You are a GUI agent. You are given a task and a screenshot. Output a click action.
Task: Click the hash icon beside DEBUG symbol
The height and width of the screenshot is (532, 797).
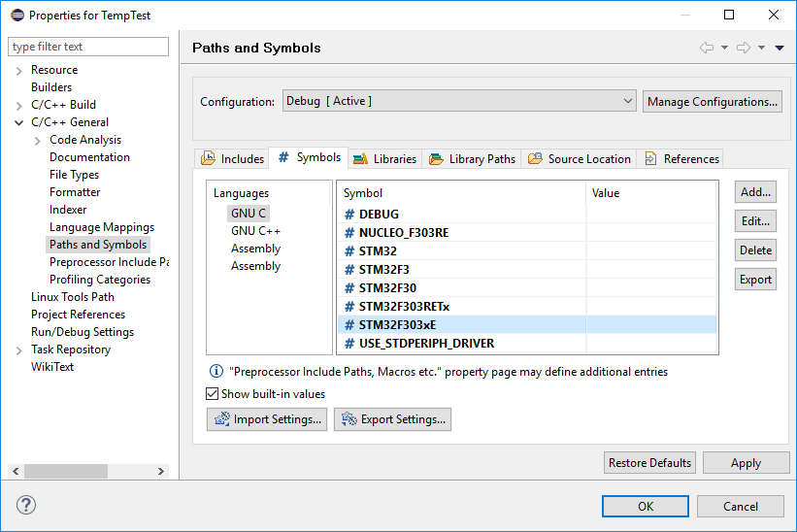[350, 215]
